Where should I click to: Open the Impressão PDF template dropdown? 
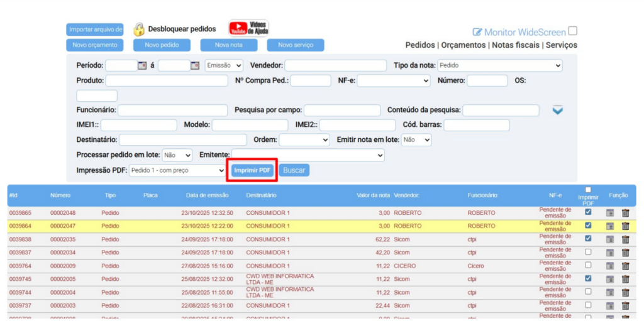[x=177, y=170]
